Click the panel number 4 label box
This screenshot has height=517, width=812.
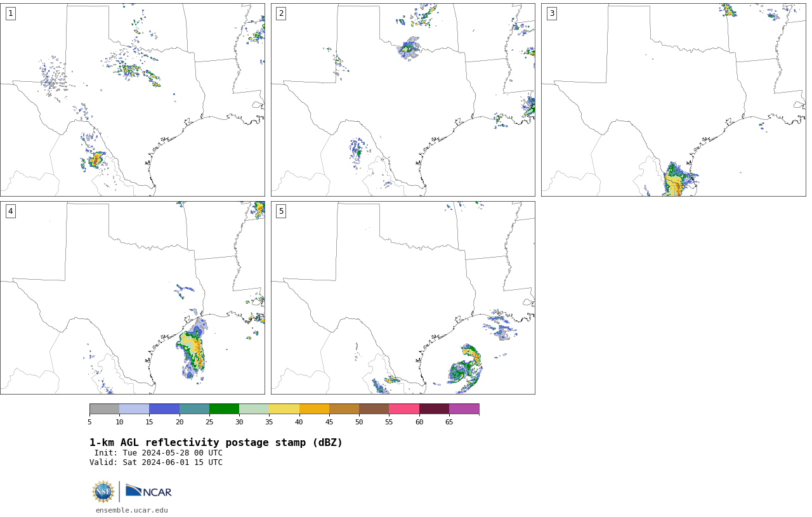[x=11, y=211]
